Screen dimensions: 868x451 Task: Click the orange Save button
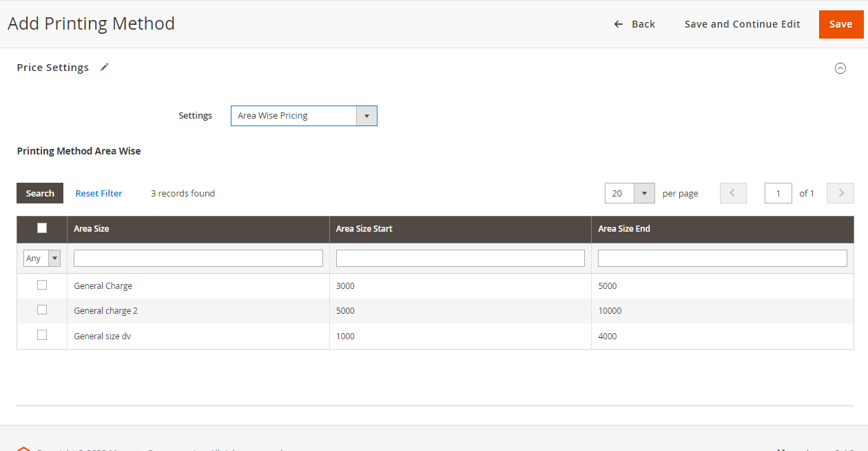pos(840,24)
